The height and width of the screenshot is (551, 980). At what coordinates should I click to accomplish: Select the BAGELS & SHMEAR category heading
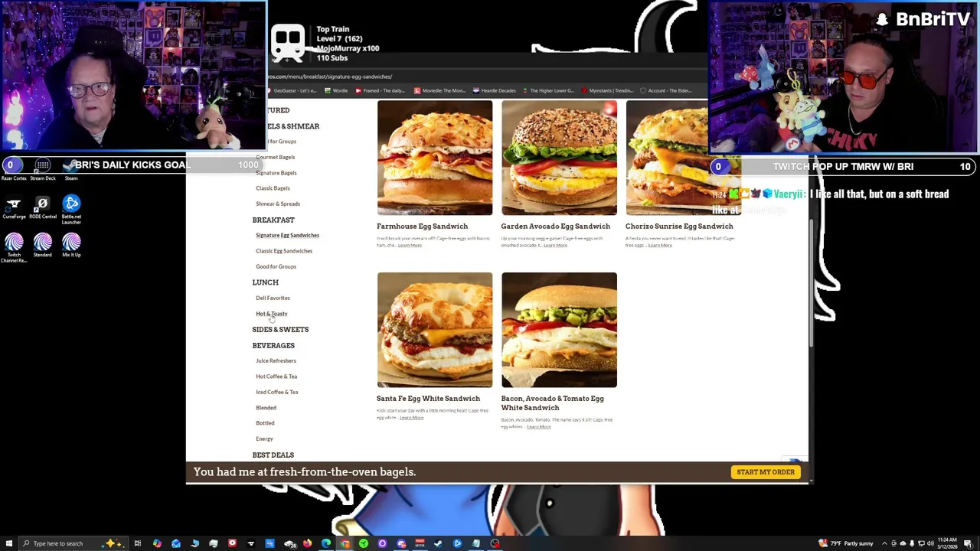[x=293, y=126]
